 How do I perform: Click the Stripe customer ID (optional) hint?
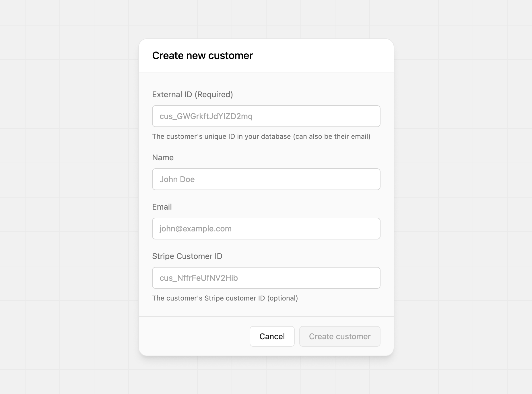225,298
